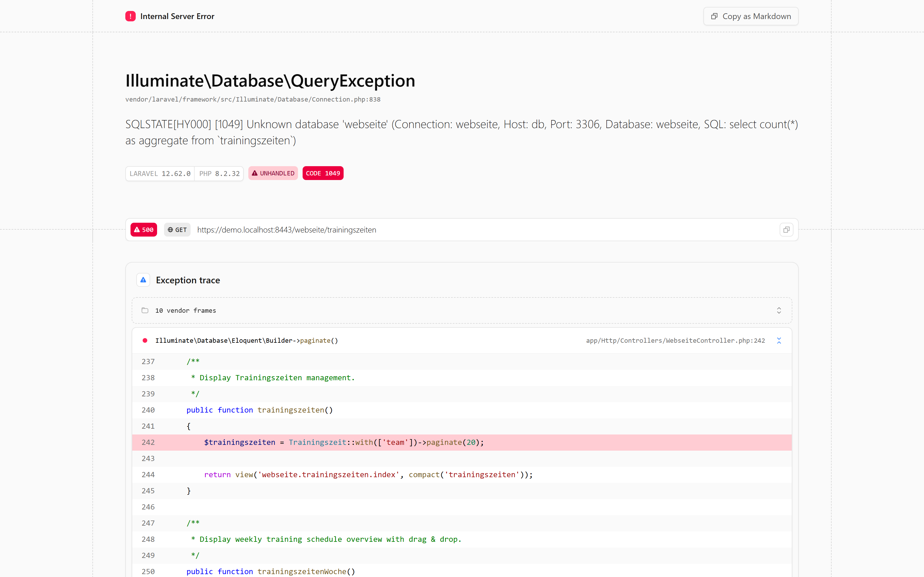Click the Connection.php:838 file path
This screenshot has width=924, height=577.
click(x=253, y=99)
